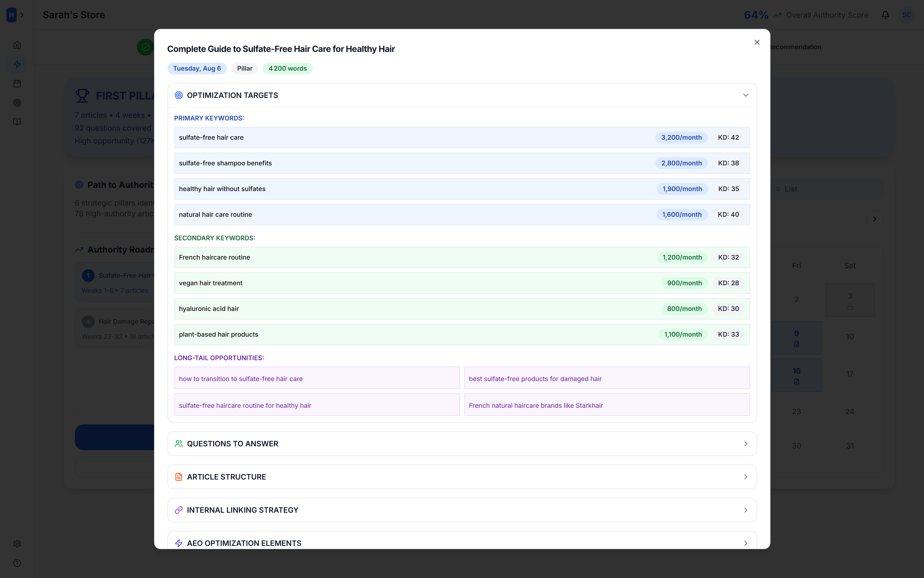Image resolution: width=924 pixels, height=578 pixels.
Task: Click calendar day 31
Action: [850, 446]
